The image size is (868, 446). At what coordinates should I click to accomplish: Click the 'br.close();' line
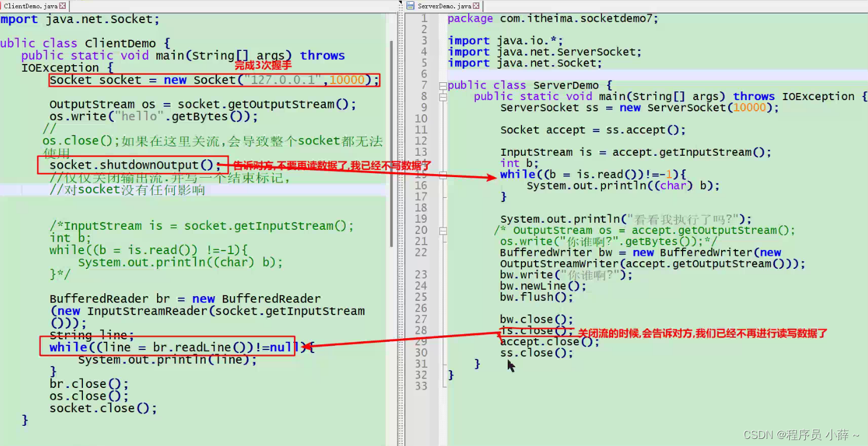(89, 384)
